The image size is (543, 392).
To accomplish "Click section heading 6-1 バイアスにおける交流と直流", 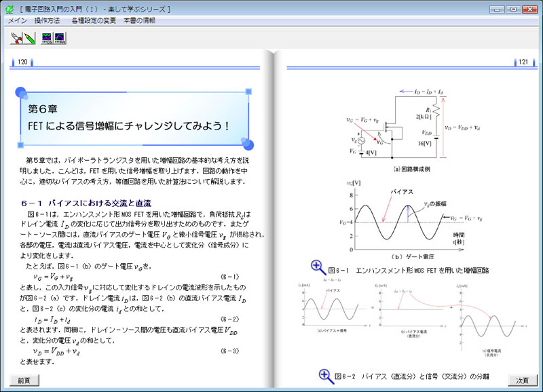I will 86,203.
